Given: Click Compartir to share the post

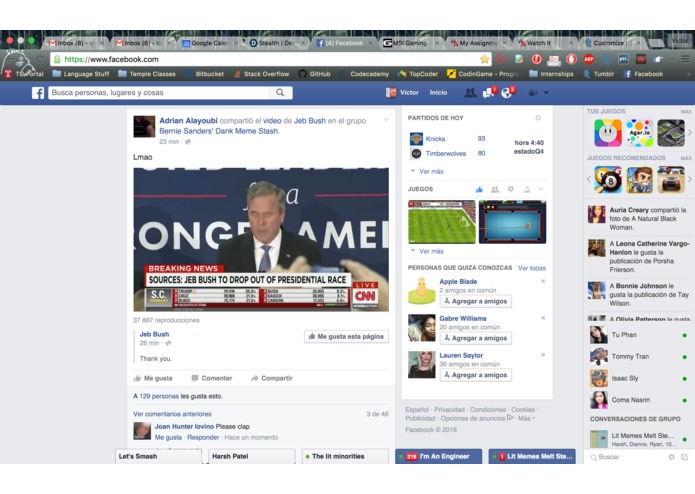Looking at the screenshot, I should tap(272, 378).
